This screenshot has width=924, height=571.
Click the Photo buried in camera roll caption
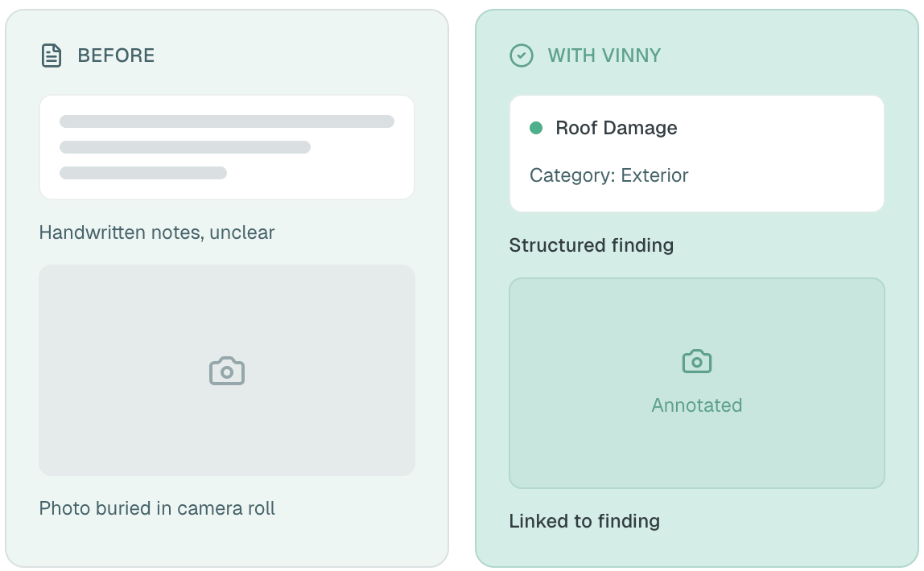[157, 508]
